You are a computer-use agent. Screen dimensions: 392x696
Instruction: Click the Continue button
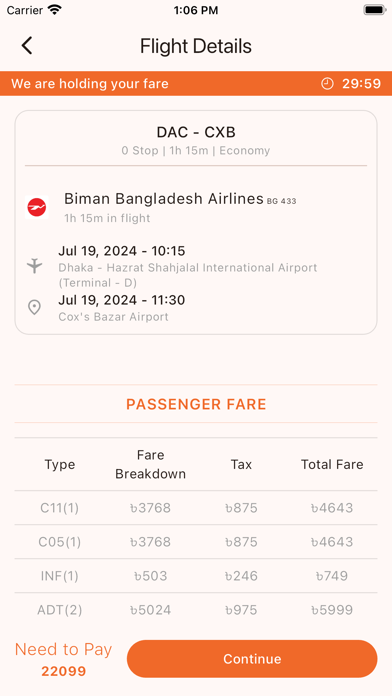252,659
